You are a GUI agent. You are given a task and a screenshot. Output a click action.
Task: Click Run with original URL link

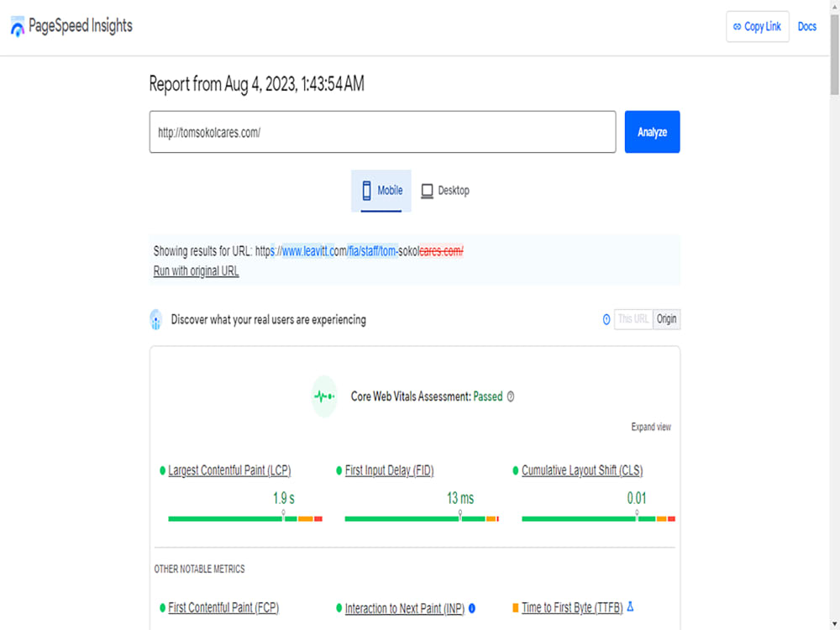[196, 271]
